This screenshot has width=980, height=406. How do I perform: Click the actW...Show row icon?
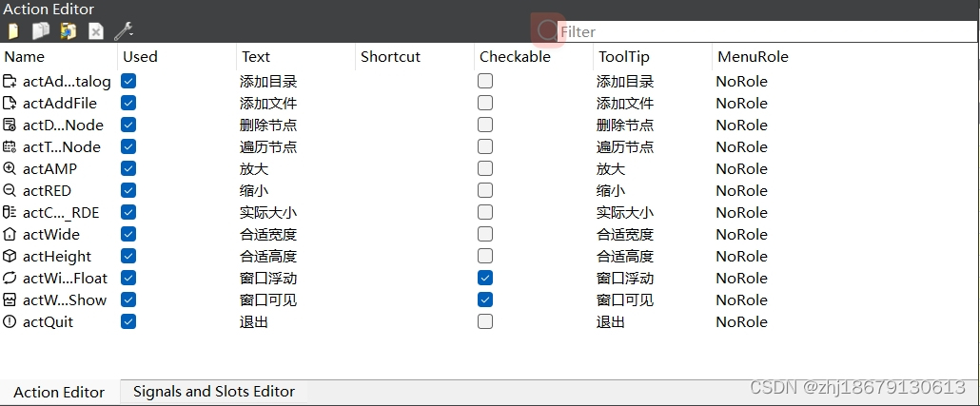(x=10, y=300)
